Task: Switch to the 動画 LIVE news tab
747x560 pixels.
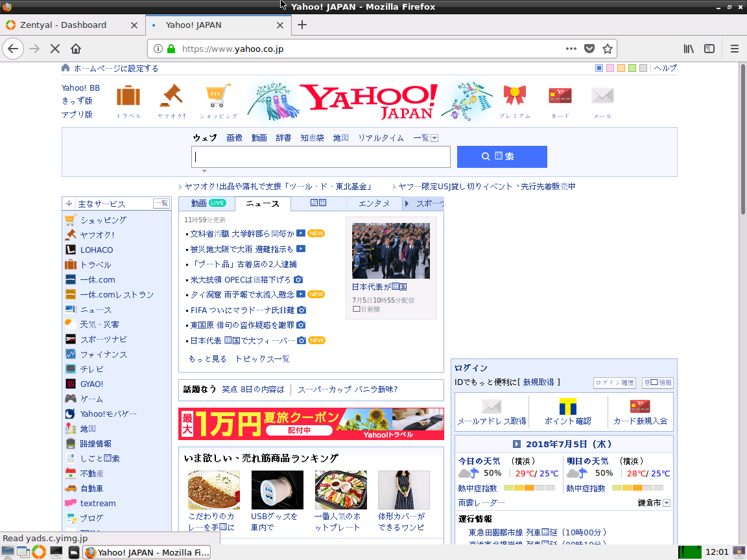Action: coord(207,204)
